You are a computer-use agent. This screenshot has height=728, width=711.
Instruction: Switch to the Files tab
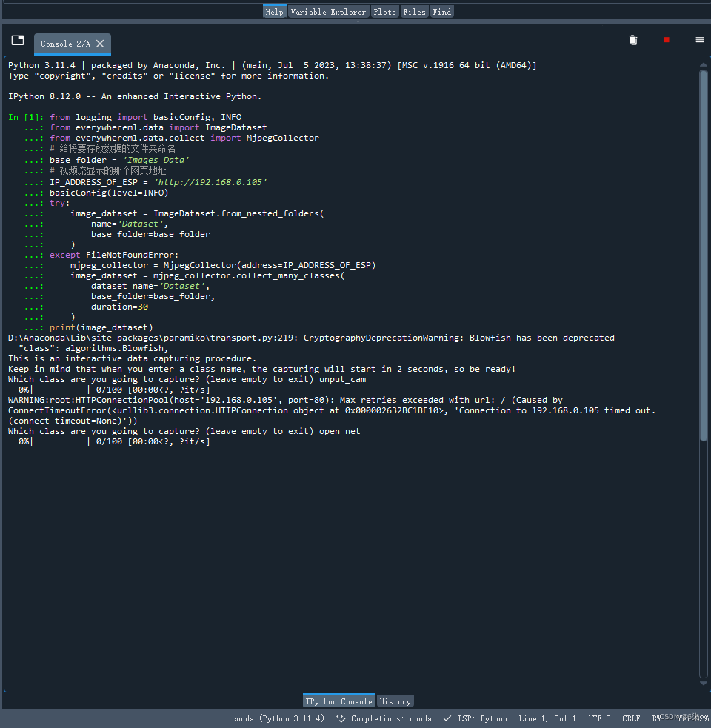[x=414, y=12]
